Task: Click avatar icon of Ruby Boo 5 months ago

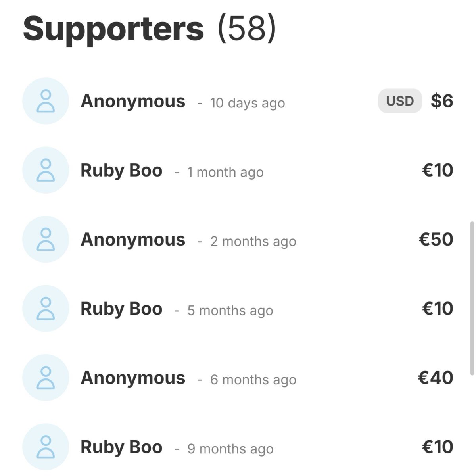Action: point(46,308)
